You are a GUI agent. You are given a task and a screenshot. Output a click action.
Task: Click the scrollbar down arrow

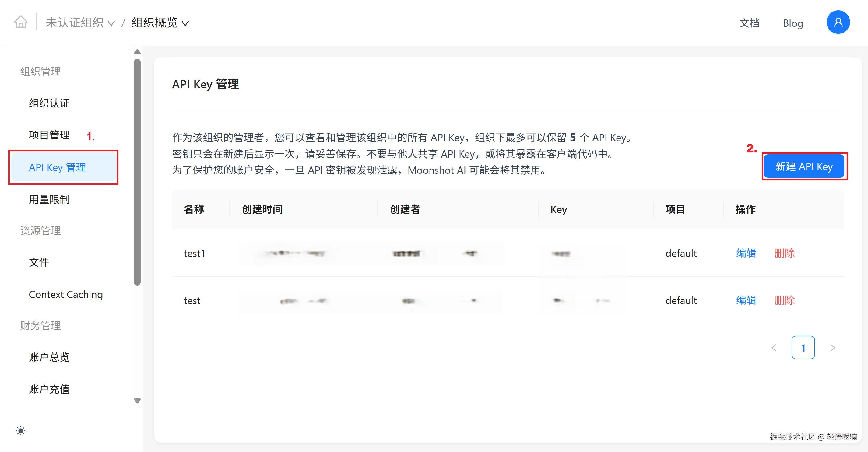(137, 401)
